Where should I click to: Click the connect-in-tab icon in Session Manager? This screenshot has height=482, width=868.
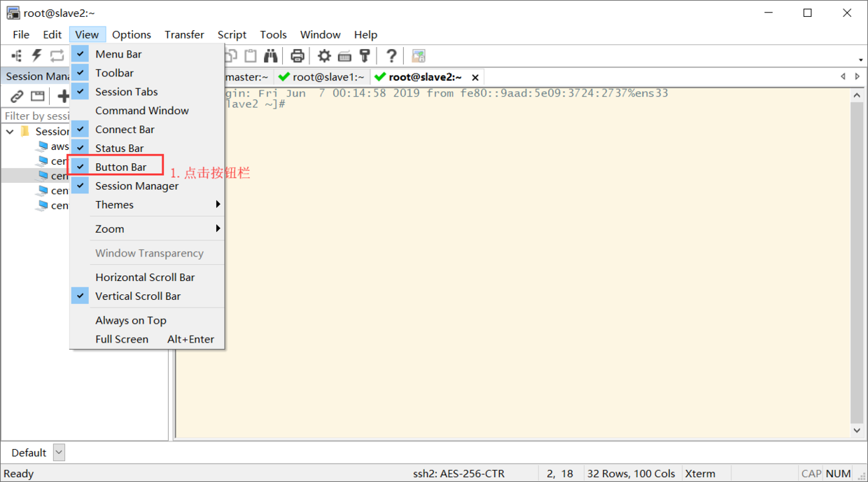(38, 97)
